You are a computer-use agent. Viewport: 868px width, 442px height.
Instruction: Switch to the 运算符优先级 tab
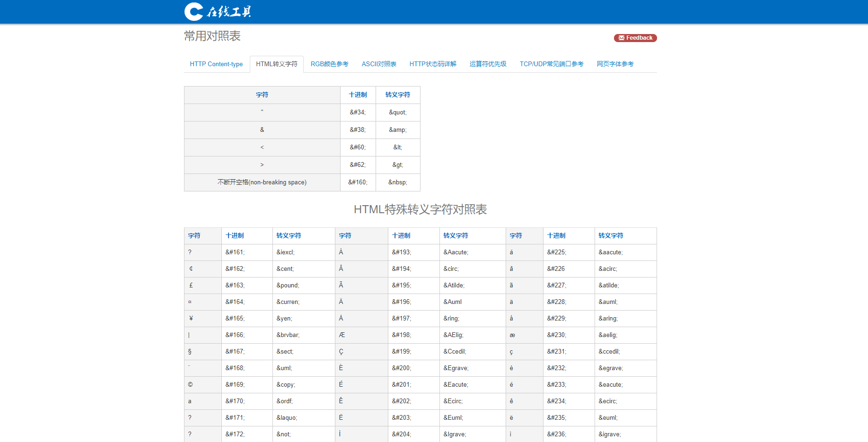[488, 64]
